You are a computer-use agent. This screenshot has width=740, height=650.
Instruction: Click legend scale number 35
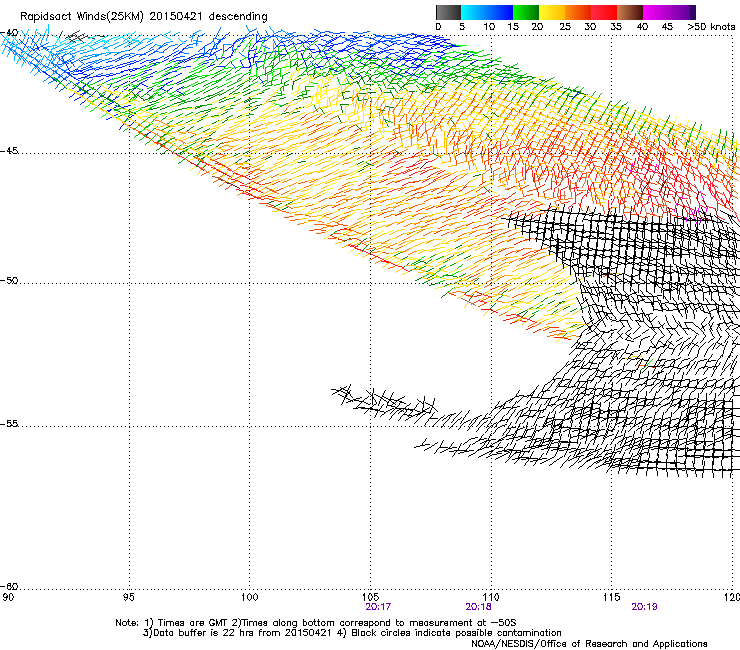point(616,27)
